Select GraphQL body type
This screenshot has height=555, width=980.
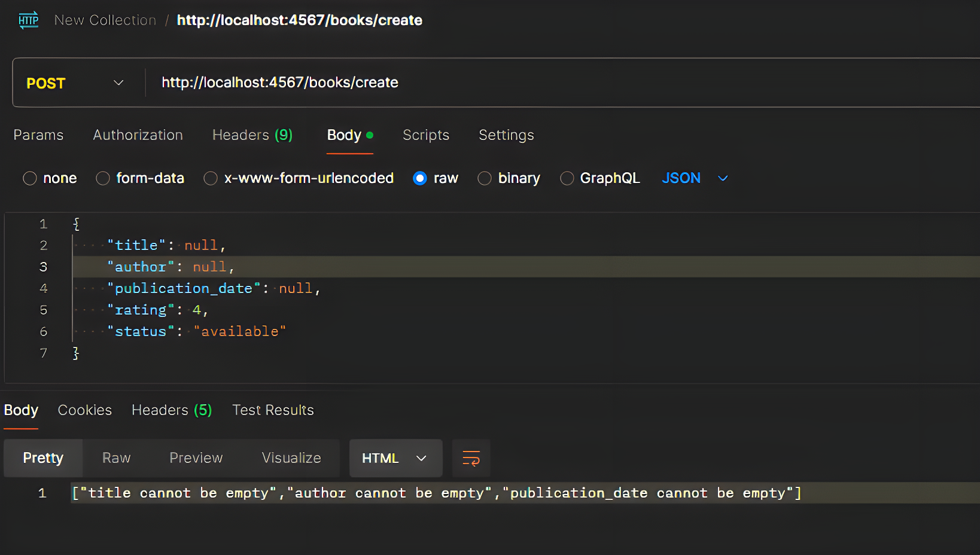click(x=567, y=178)
